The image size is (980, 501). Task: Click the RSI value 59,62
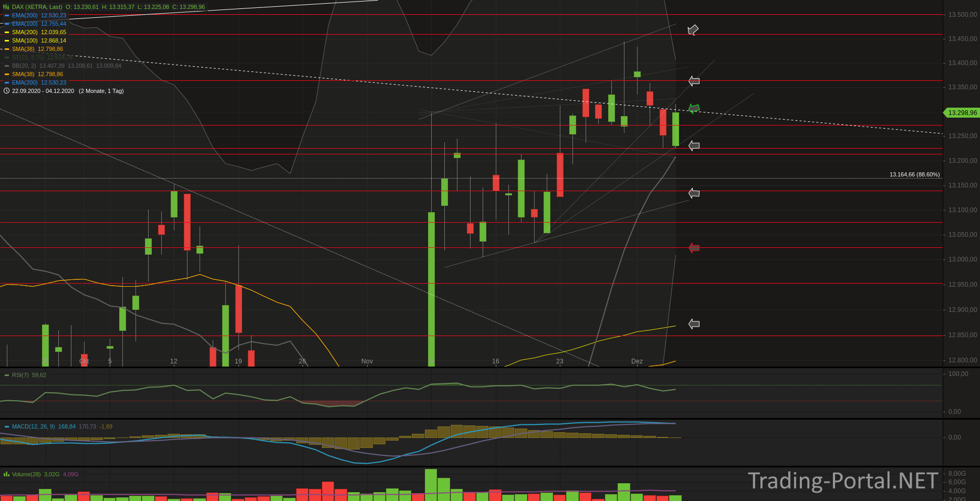39,375
